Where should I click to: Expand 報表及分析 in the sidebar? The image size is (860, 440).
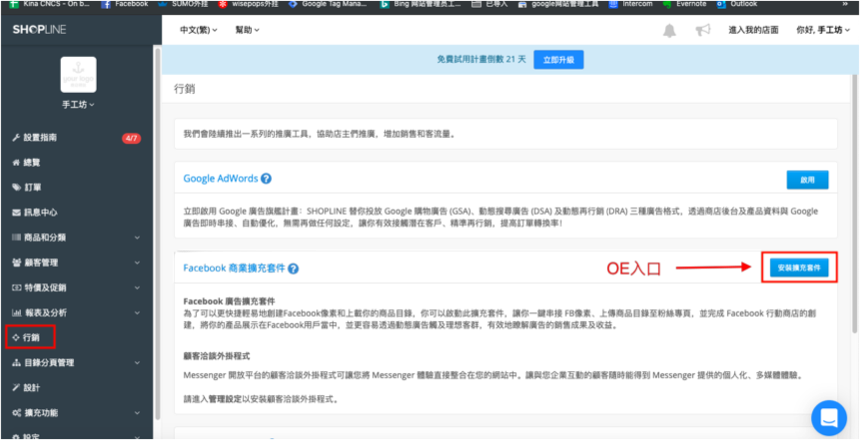(76, 313)
